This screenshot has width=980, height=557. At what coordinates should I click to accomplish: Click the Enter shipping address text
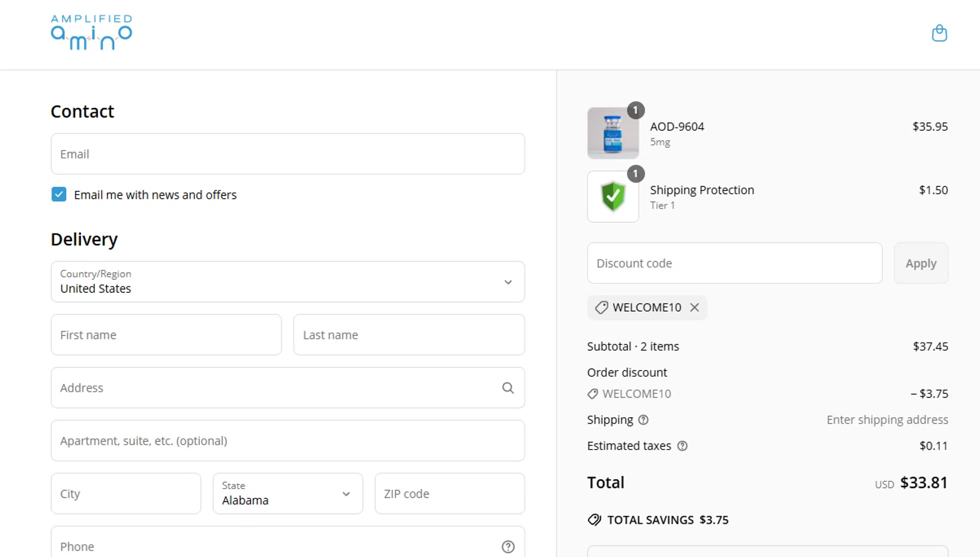point(887,420)
